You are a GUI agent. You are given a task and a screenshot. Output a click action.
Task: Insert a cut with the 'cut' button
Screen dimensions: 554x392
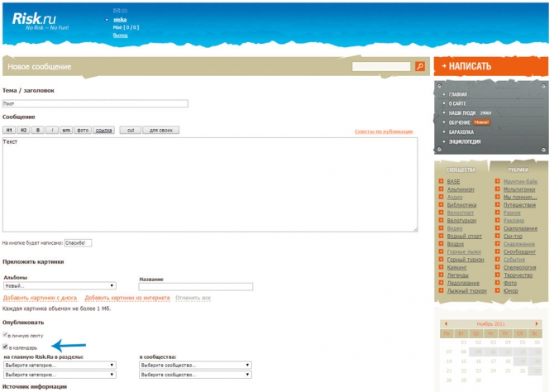tap(130, 130)
